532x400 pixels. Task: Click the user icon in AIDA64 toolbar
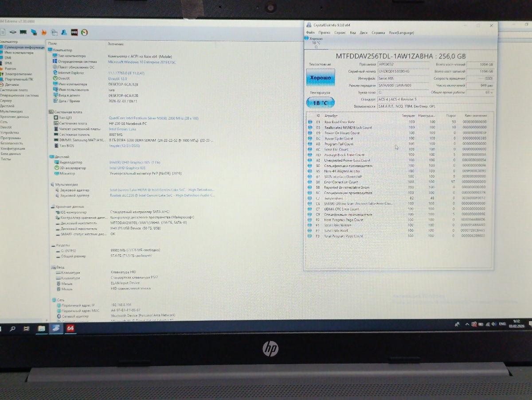[x=64, y=32]
